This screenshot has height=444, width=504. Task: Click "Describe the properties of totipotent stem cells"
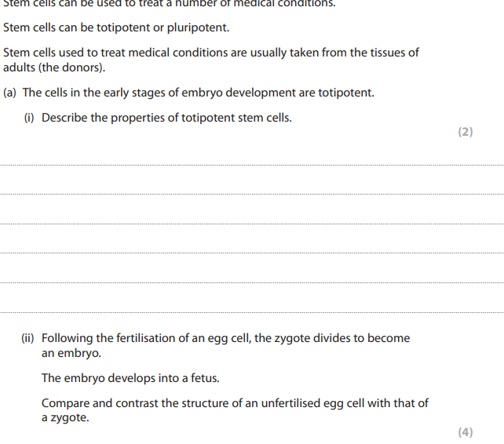(x=166, y=118)
